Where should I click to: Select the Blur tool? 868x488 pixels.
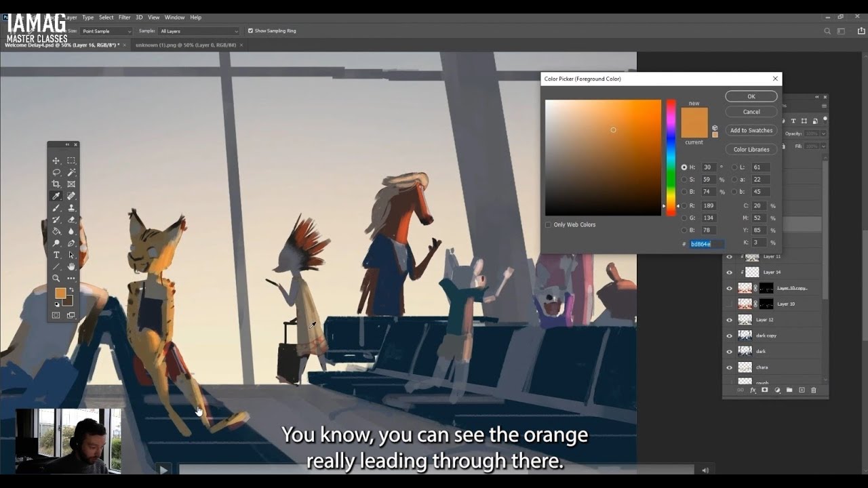click(71, 231)
